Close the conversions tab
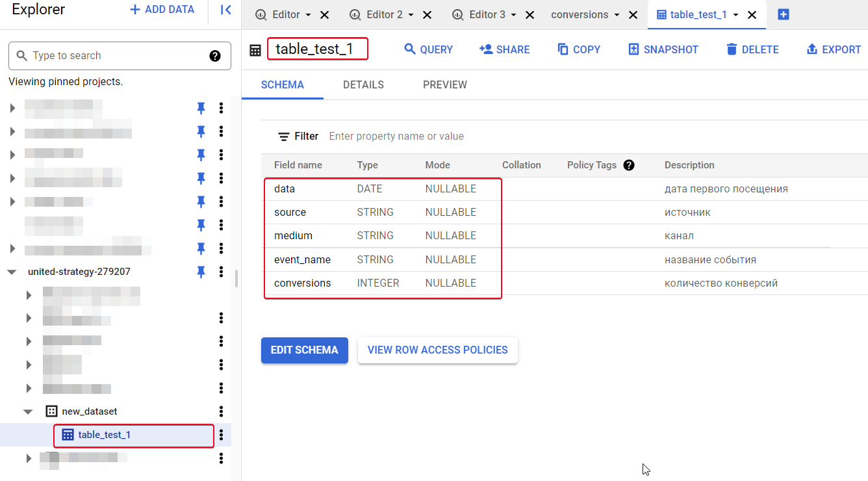Viewport: 868px width, 481px height. [x=633, y=14]
